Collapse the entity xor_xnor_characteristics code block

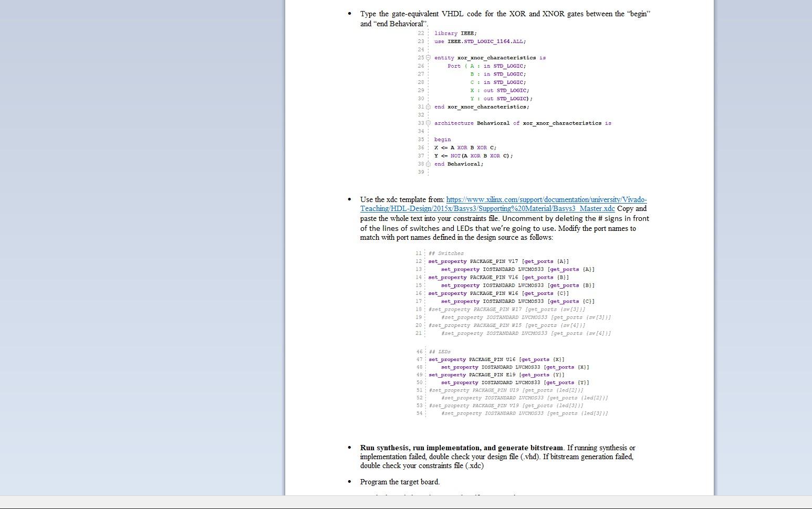(x=428, y=57)
